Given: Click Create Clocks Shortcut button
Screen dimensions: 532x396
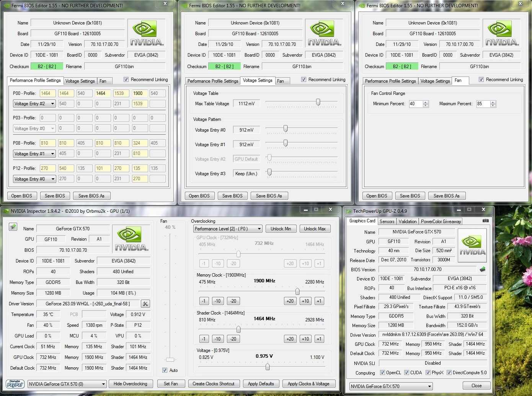Looking at the screenshot, I should pyautogui.click(x=214, y=384).
